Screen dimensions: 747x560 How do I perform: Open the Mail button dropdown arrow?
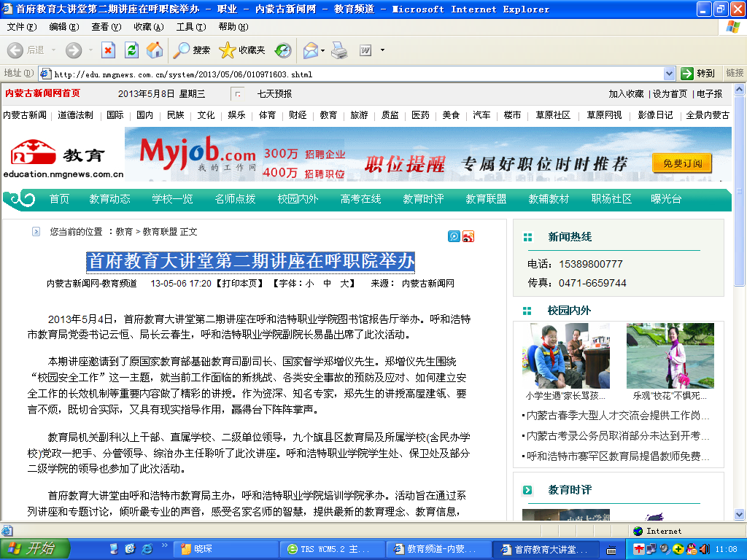coord(322,50)
